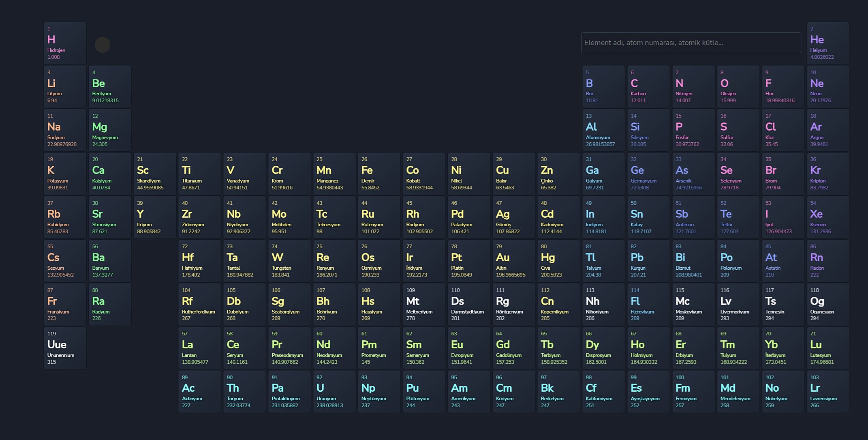The height and width of the screenshot is (440, 868).
Task: Click the Gümüş (Ag) element tile
Action: click(x=513, y=217)
